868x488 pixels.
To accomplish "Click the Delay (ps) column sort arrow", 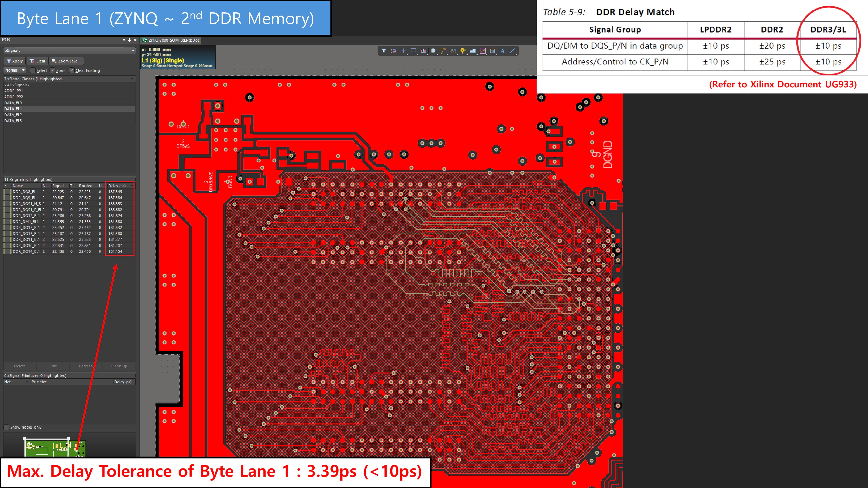I will pos(132,186).
